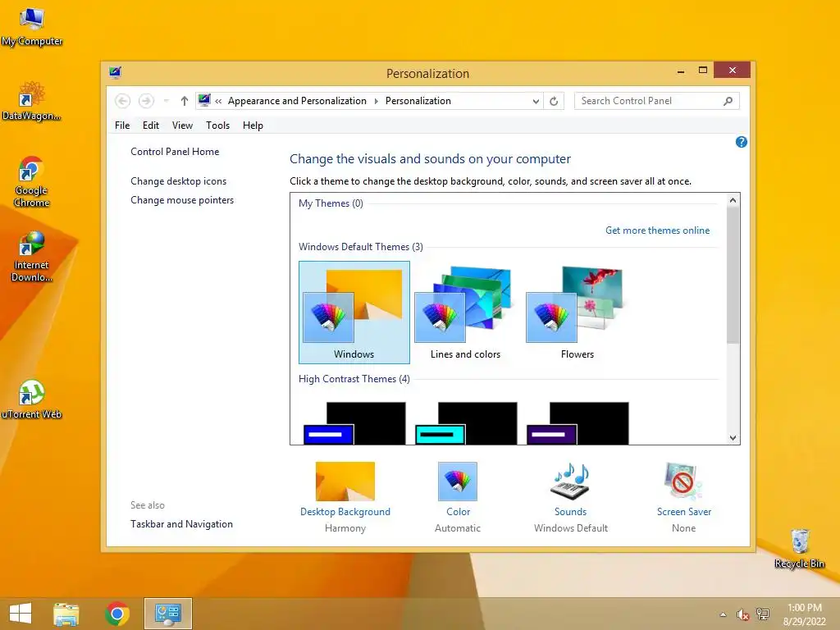This screenshot has width=840, height=630.
Task: Click the Windows Default Themes (3) heading
Action: (x=361, y=246)
